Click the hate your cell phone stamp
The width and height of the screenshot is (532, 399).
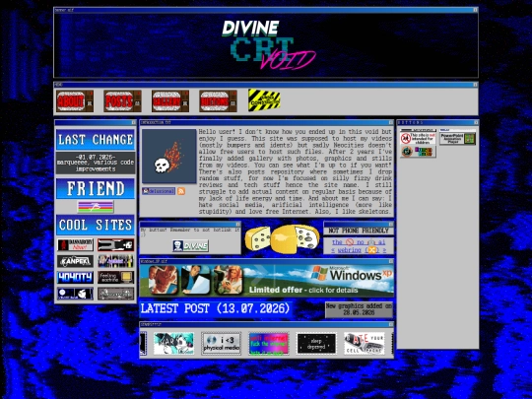pos(365,344)
